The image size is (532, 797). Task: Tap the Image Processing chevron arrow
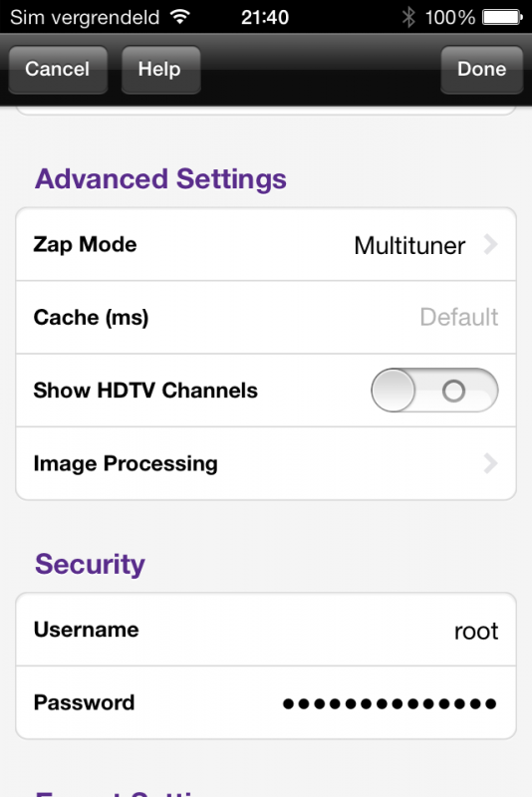pyautogui.click(x=490, y=463)
